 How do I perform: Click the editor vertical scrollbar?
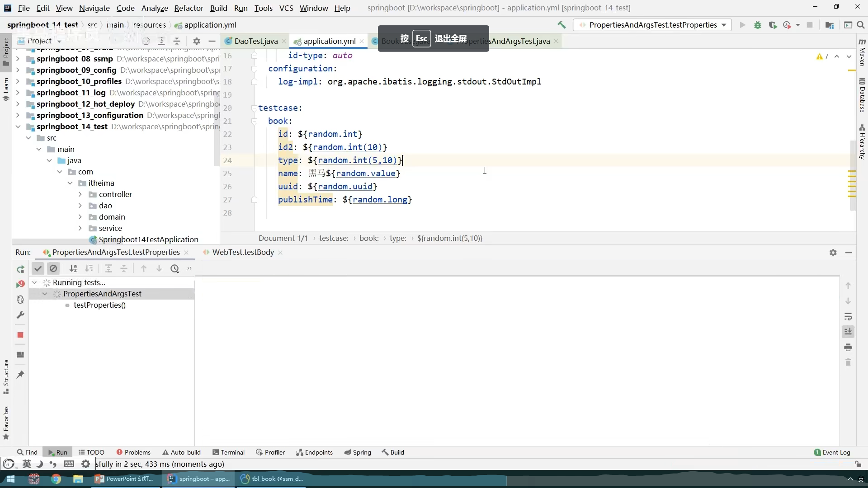click(x=853, y=176)
